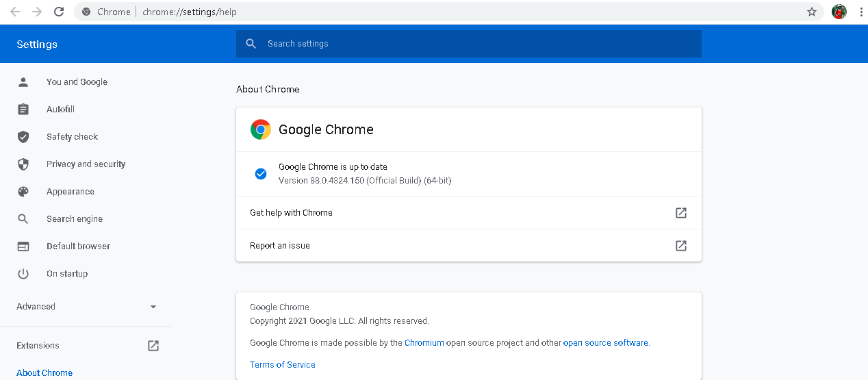The width and height of the screenshot is (868, 380).
Task: Click Report an issue row
Action: (469, 246)
